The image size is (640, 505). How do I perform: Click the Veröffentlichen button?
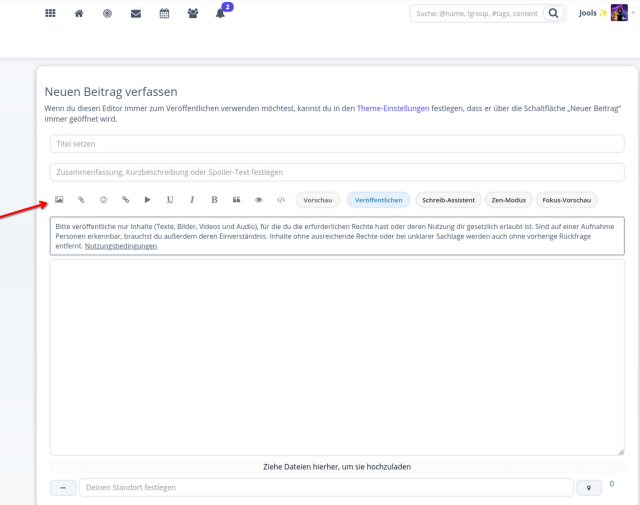point(378,200)
